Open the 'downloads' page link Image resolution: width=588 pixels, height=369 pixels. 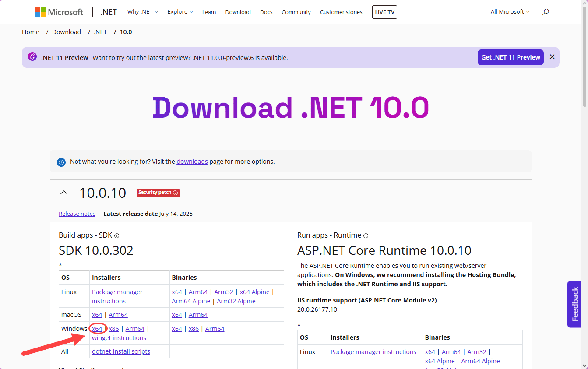coord(192,162)
